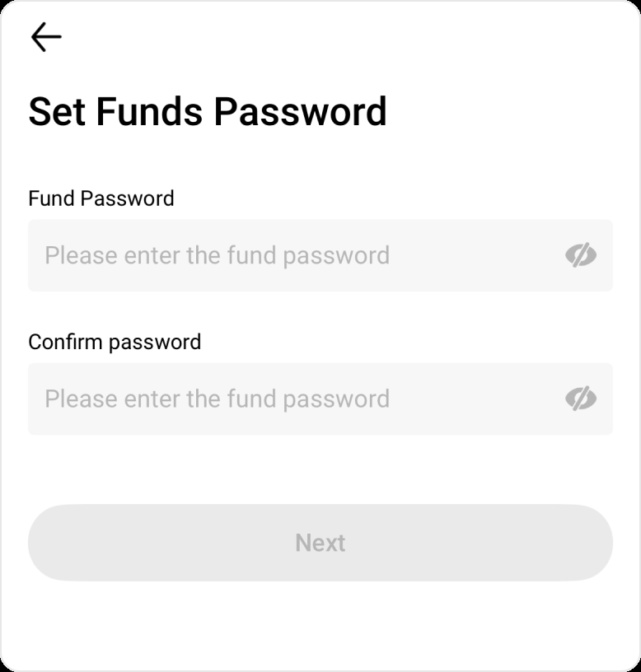
Task: Unhide the confirmation password with the eye toggle
Action: [x=580, y=399]
